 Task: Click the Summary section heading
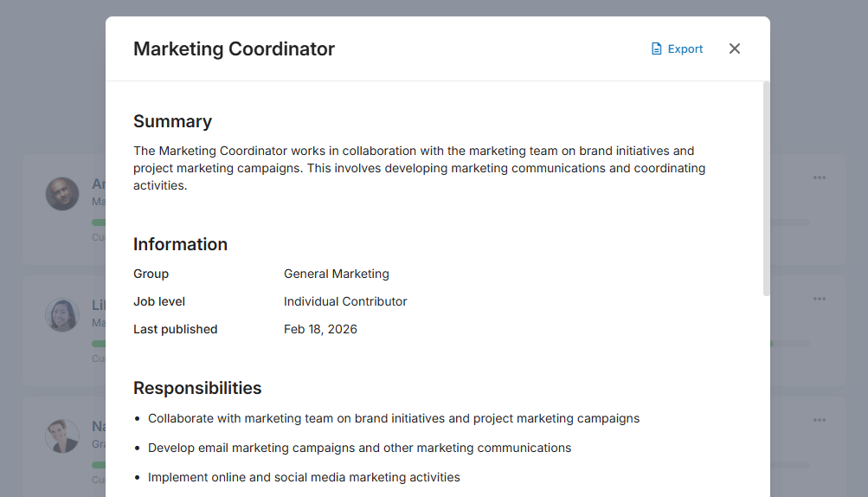point(172,121)
